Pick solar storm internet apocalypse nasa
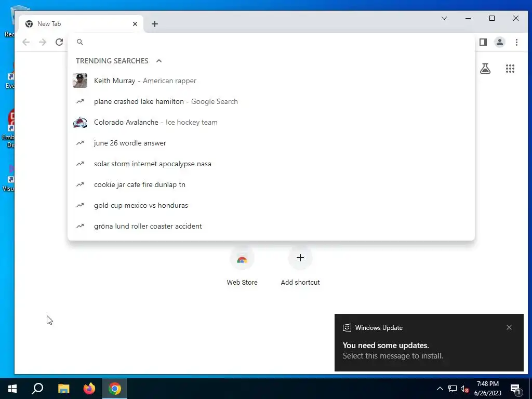The width and height of the screenshot is (532, 399). [271, 164]
